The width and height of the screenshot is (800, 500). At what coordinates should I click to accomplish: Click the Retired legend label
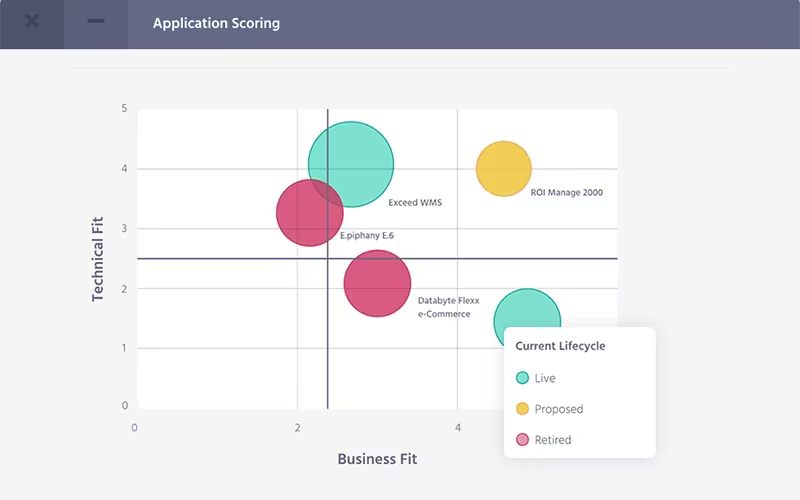coord(553,440)
